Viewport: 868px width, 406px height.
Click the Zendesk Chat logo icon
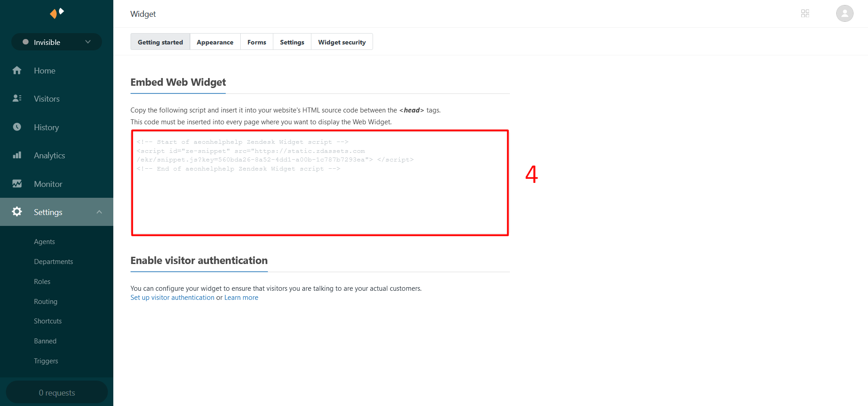57,13
